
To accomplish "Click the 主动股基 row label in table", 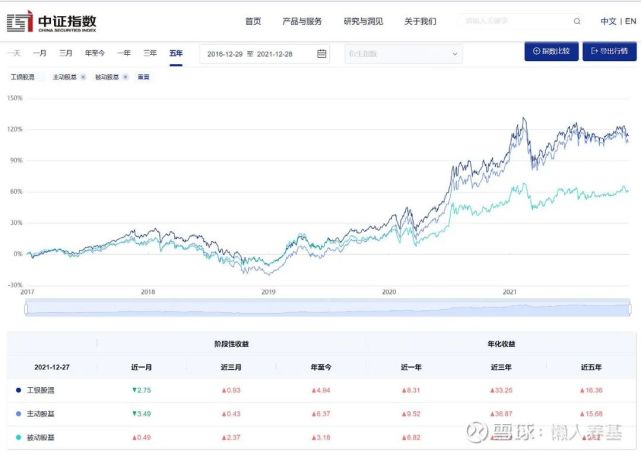I will tap(40, 414).
